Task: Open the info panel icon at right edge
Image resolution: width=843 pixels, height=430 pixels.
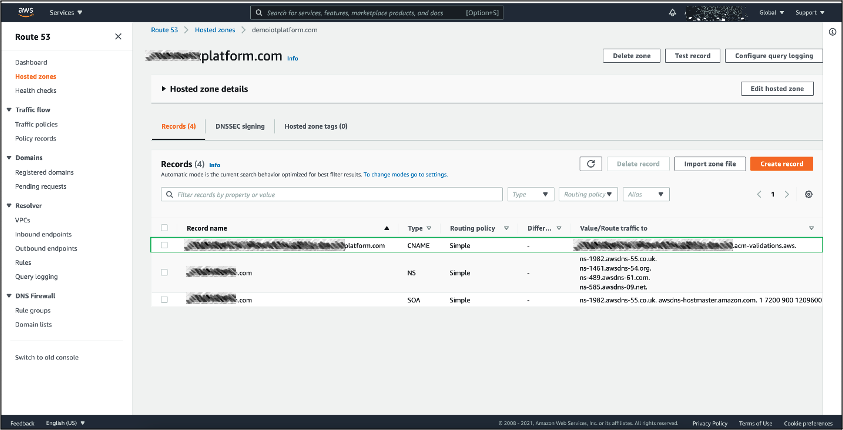Action: (833, 32)
